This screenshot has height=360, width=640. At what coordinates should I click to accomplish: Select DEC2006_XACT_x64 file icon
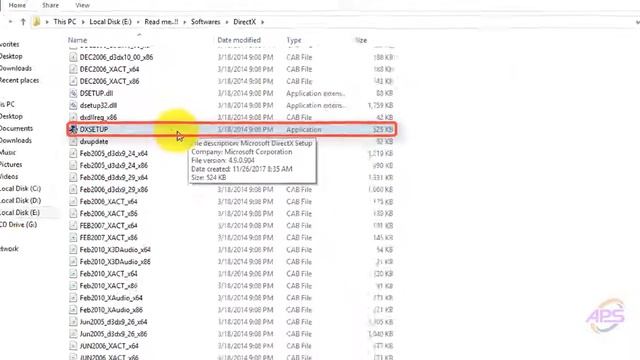click(73, 69)
